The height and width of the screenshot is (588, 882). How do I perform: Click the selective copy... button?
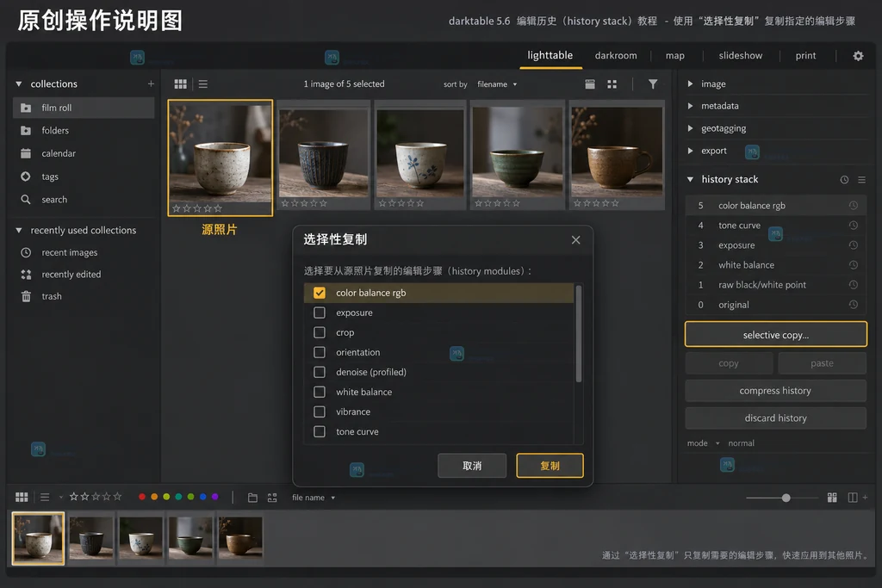[x=776, y=335]
